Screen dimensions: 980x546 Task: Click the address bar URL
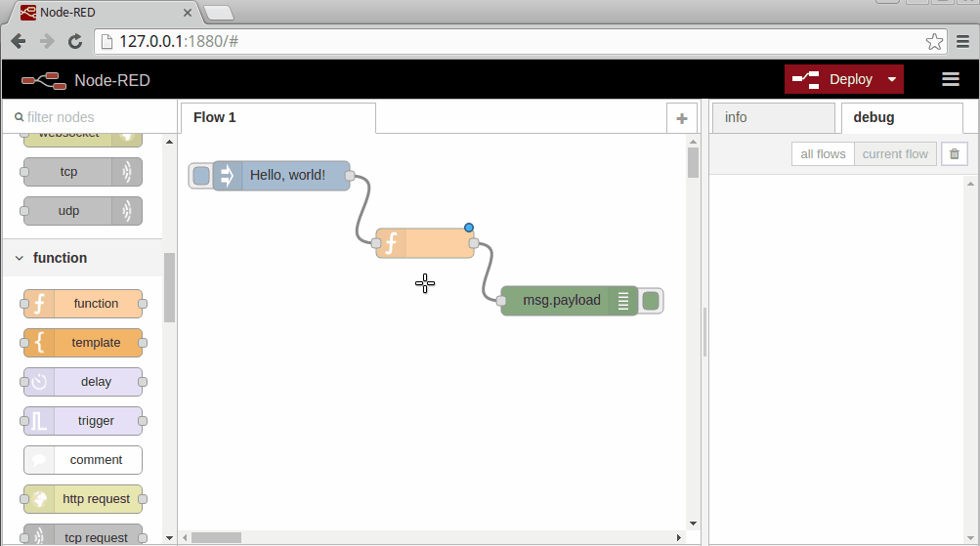[x=179, y=41]
